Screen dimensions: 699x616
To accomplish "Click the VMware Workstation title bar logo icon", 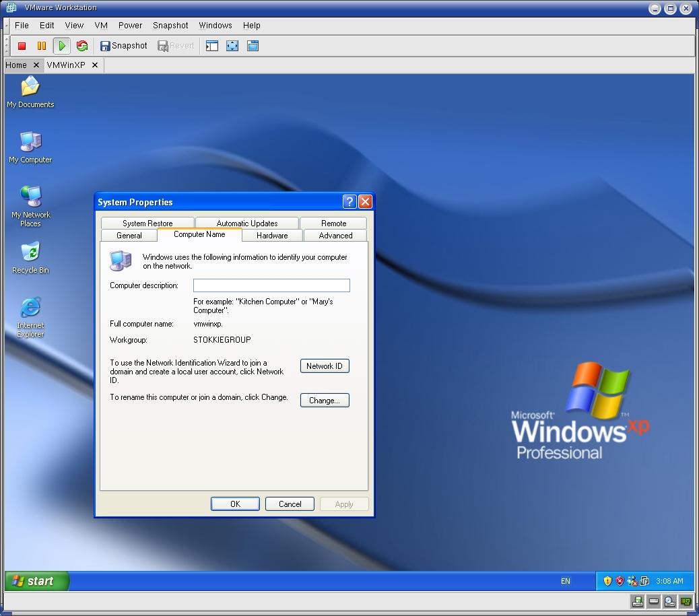I will pyautogui.click(x=11, y=7).
